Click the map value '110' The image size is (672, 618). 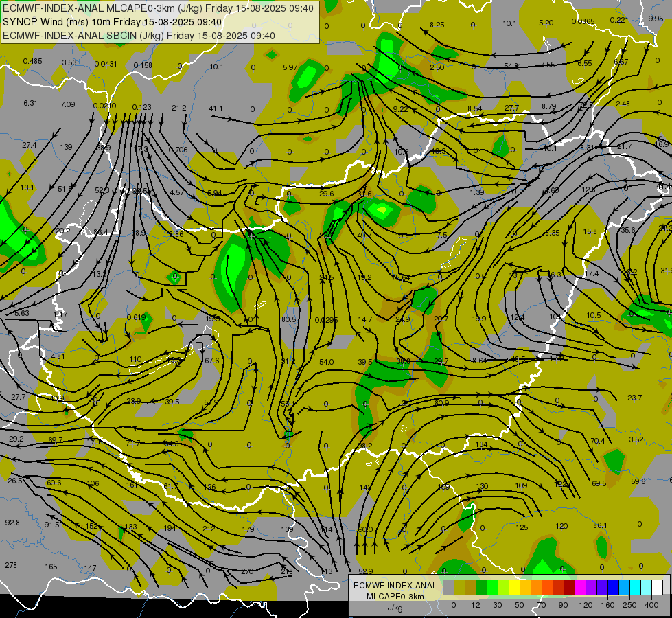(135, 359)
